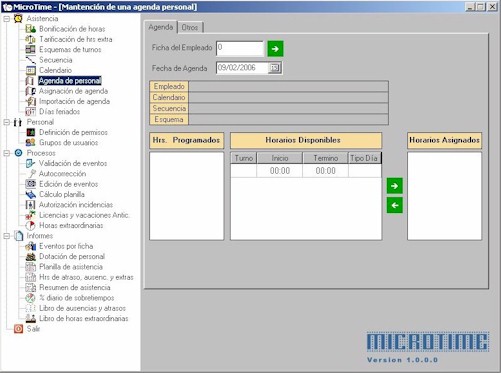Switch to the Otros tab
The height and width of the screenshot is (373, 501).
(x=190, y=27)
